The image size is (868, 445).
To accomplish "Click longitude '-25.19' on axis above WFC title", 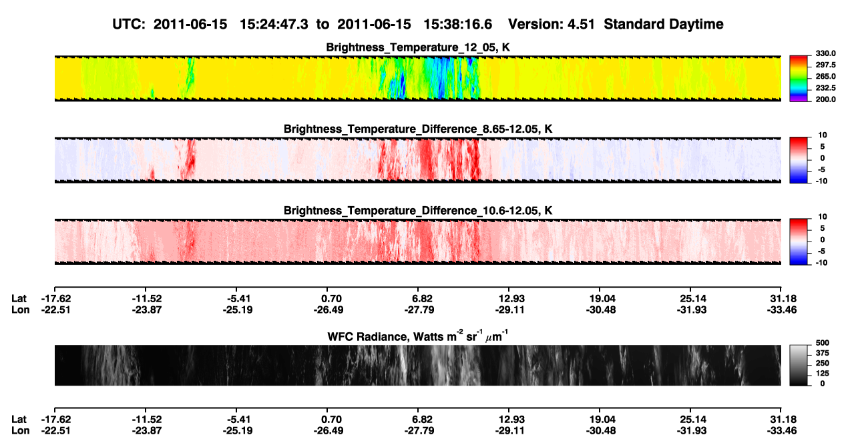I will (238, 310).
